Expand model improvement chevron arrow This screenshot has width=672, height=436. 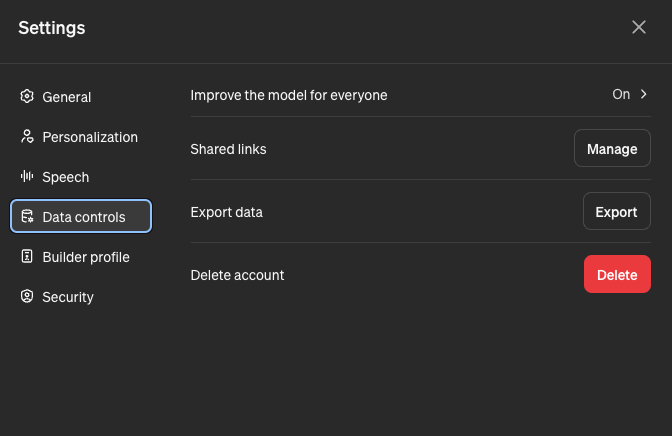point(644,95)
